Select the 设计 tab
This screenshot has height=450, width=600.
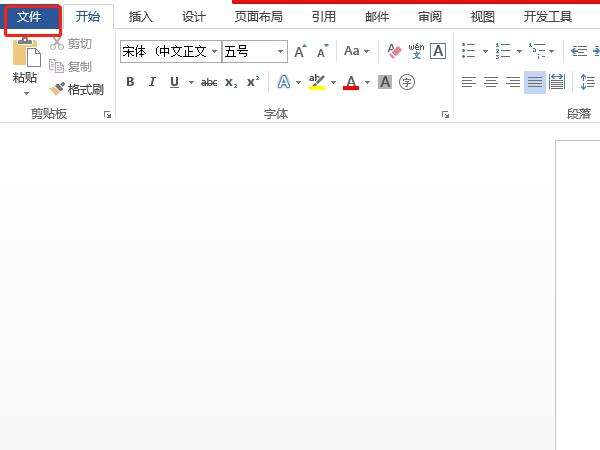pyautogui.click(x=194, y=16)
